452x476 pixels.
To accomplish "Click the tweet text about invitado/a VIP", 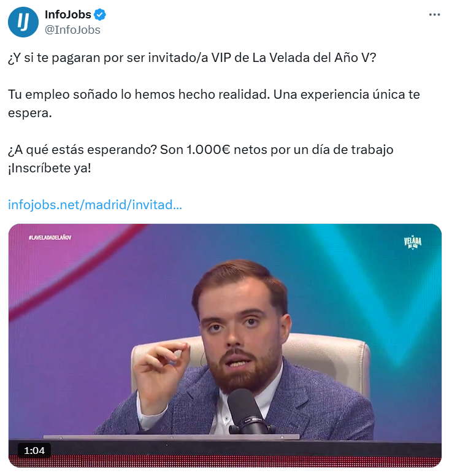I will click(192, 58).
